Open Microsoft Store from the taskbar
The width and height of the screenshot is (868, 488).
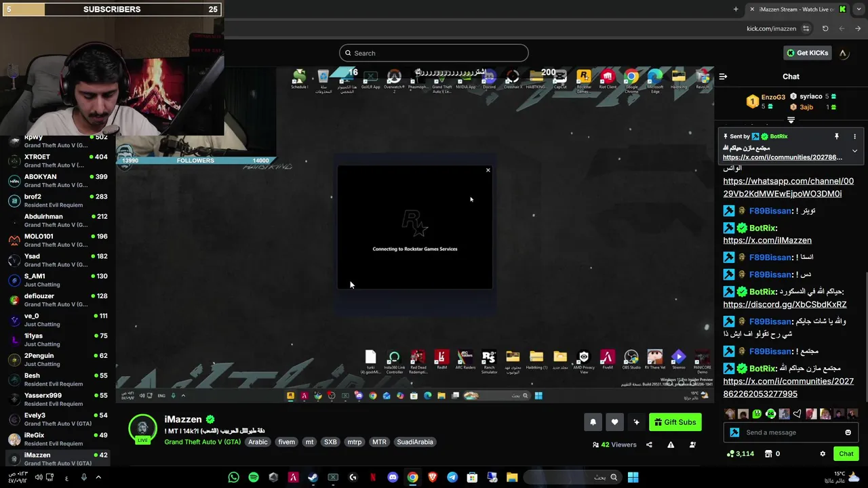click(x=472, y=477)
